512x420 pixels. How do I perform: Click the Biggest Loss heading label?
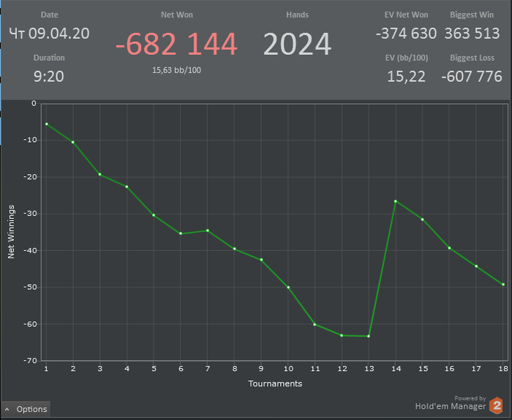click(472, 58)
